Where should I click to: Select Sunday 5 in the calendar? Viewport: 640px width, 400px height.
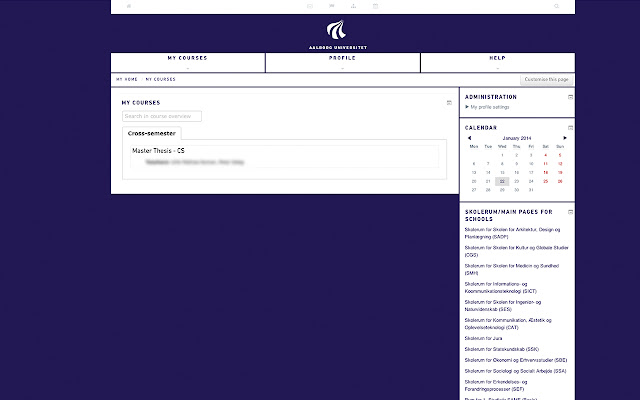[560, 155]
